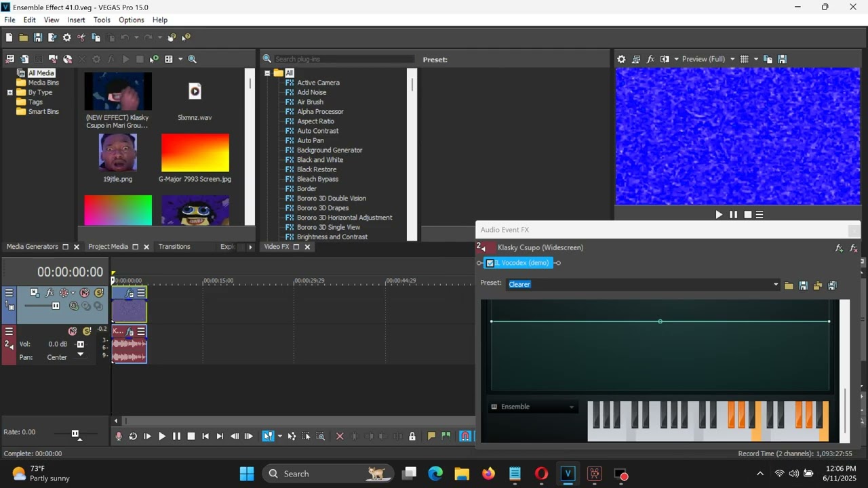Click the Video Preview FX icon
The height and width of the screenshot is (488, 868).
(650, 59)
